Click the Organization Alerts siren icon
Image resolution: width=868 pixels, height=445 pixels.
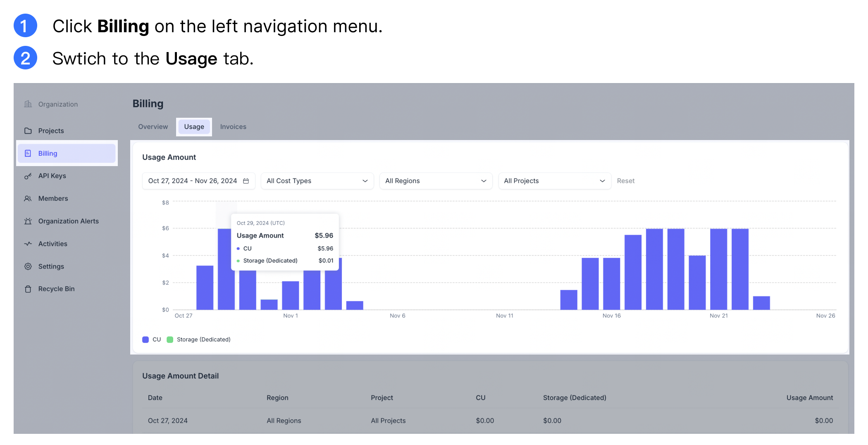[x=28, y=221]
